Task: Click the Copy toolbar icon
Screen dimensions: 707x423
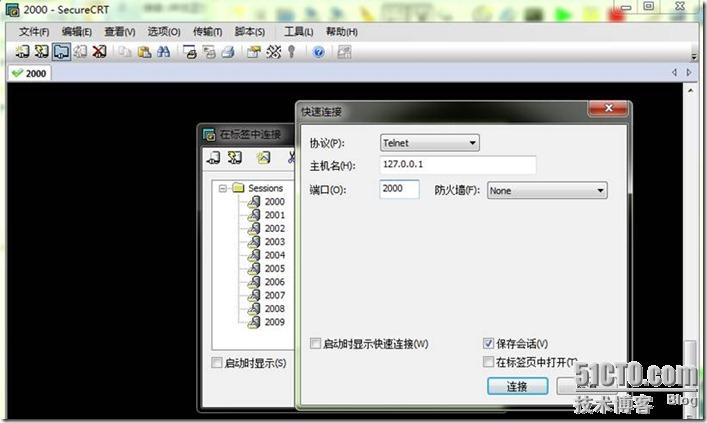Action: coord(125,52)
